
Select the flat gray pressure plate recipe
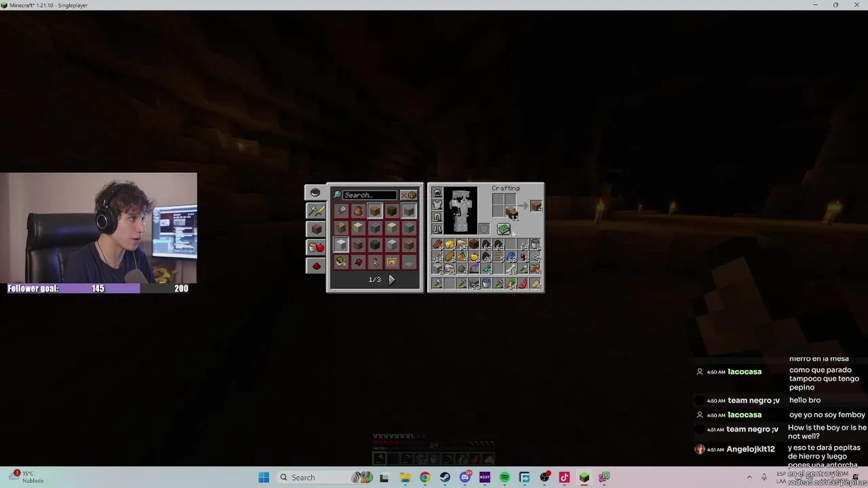408,262
